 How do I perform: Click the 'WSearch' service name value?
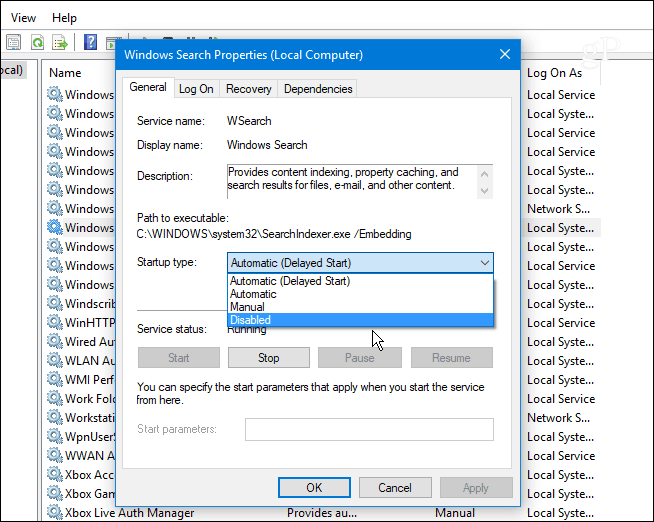(x=249, y=121)
